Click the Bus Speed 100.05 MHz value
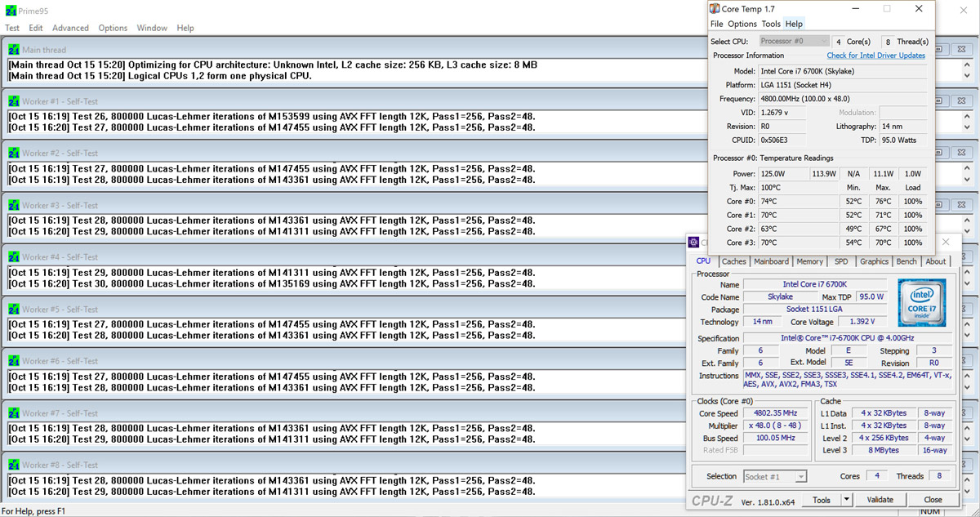 [x=774, y=438]
